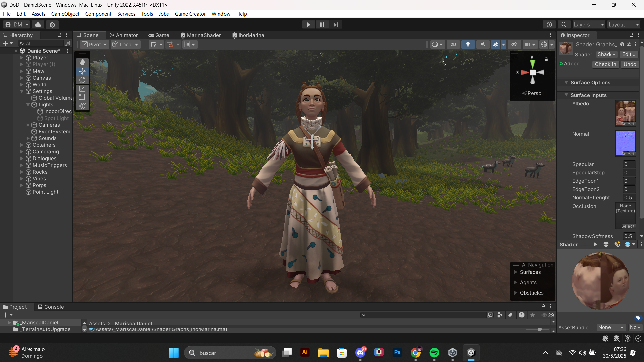
Task: Switch to the IhorMarina tab
Action: coord(248,35)
